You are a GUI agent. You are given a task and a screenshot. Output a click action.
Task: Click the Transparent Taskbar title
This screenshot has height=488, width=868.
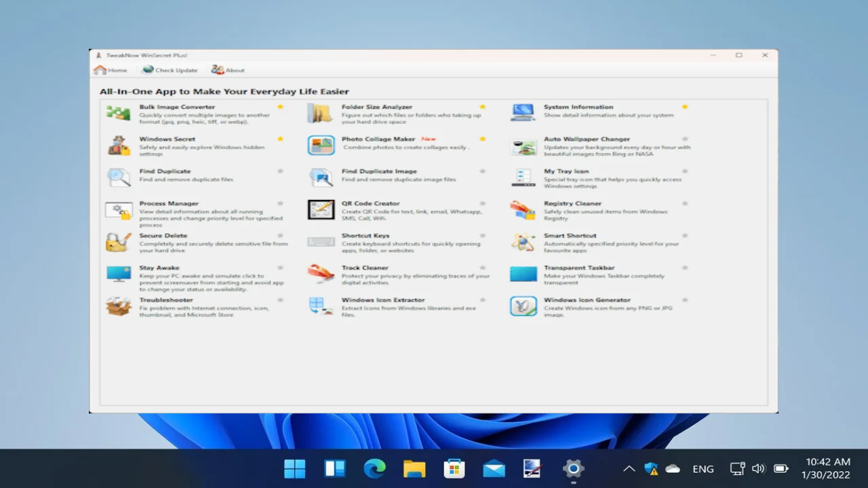[x=578, y=268]
